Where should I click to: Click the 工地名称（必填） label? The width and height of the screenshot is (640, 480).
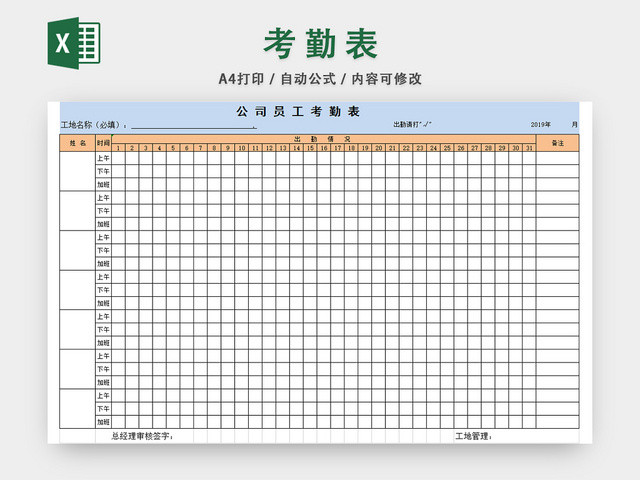93,125
